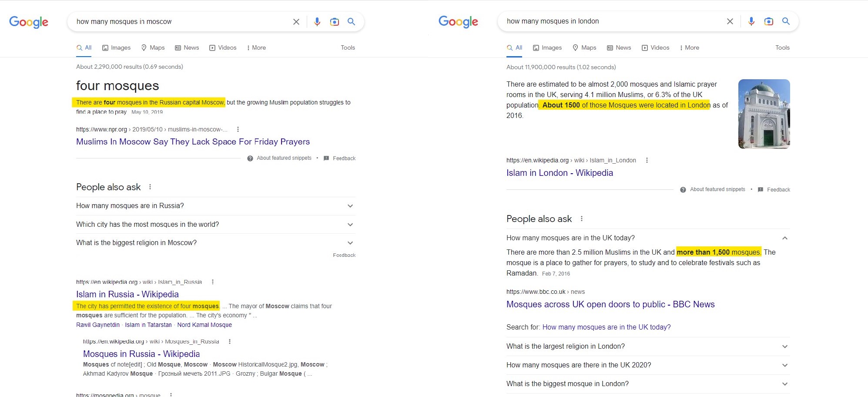Open the Islam in Tatarstan sitelink

coord(148,325)
